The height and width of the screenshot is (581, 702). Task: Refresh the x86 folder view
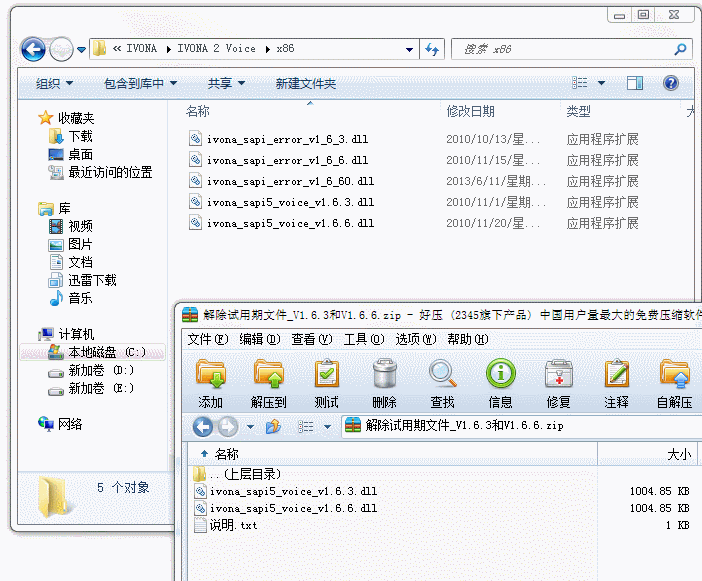(x=432, y=49)
